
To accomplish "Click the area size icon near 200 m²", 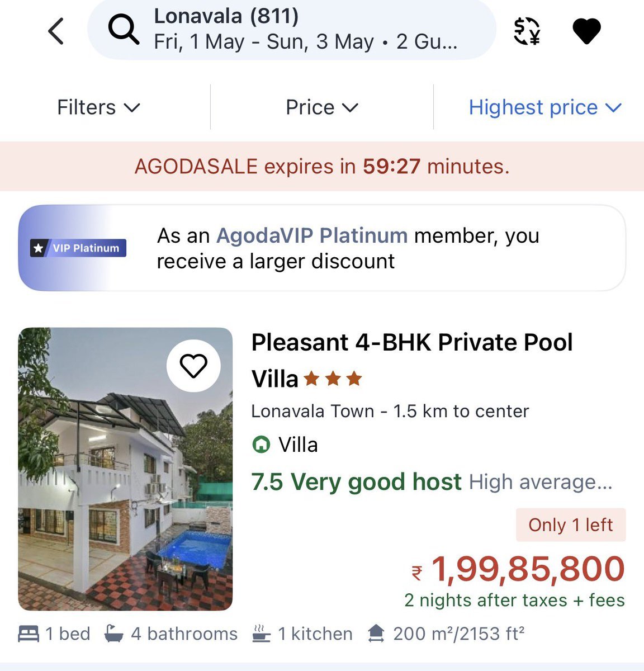I will tap(376, 634).
